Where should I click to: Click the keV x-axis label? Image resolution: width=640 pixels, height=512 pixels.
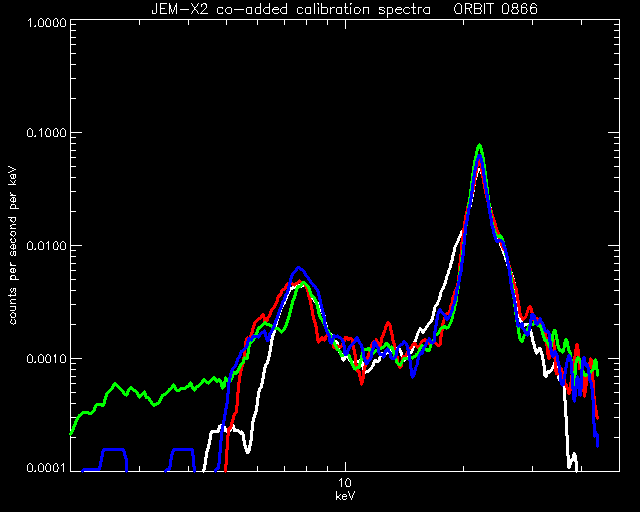(x=345, y=496)
